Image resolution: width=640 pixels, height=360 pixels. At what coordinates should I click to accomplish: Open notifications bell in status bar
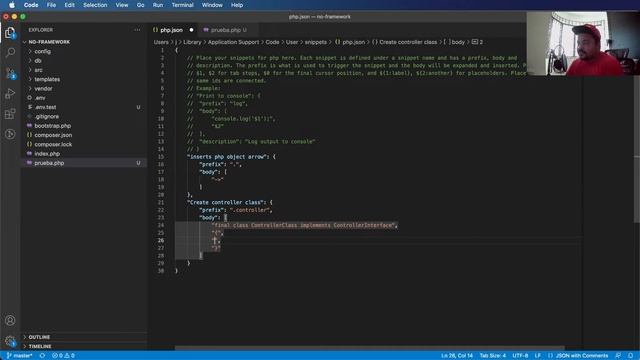pyautogui.click(x=631, y=356)
